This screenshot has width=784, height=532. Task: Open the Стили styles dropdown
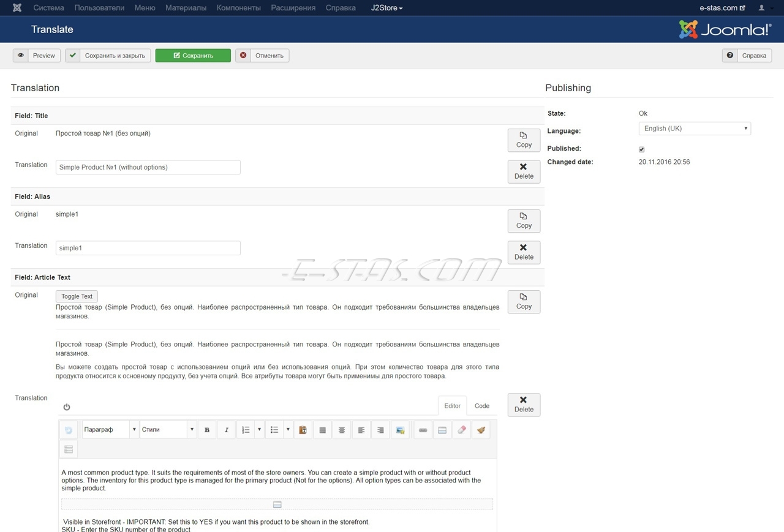coord(168,430)
